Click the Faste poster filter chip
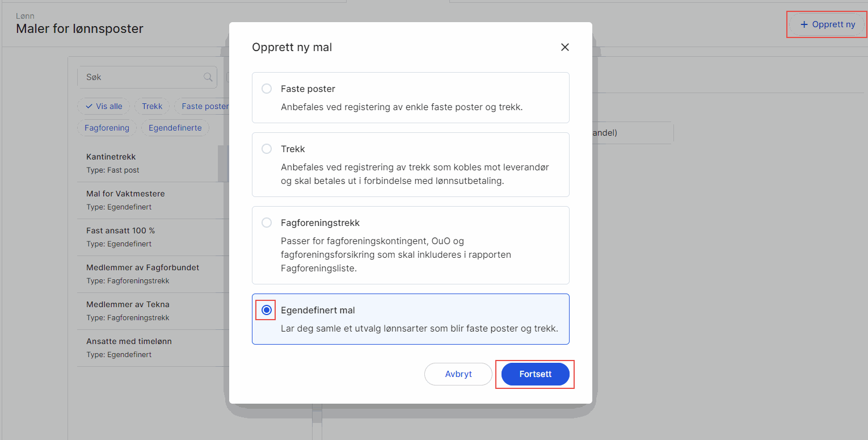 204,106
